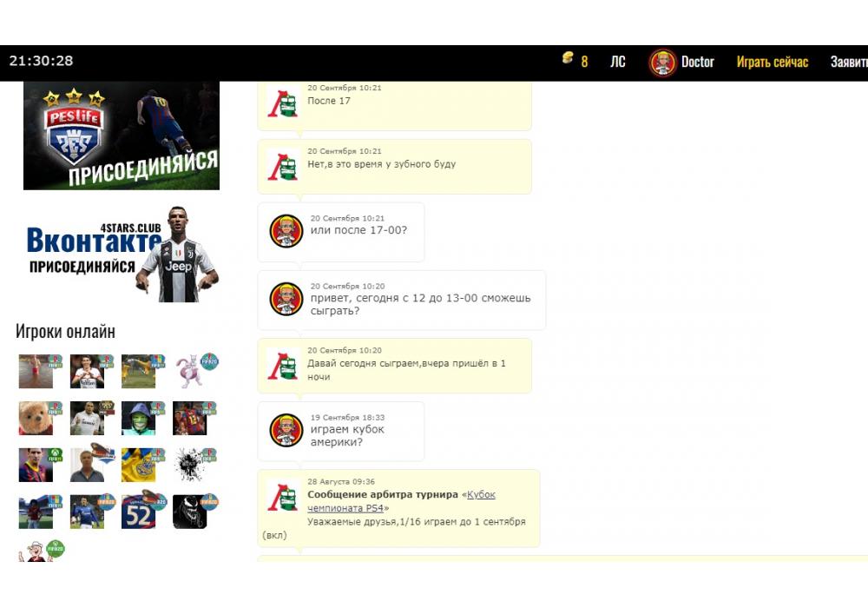
Task: Select online avatar with Barcelona shirt and Xbox badge
Action: (x=36, y=466)
